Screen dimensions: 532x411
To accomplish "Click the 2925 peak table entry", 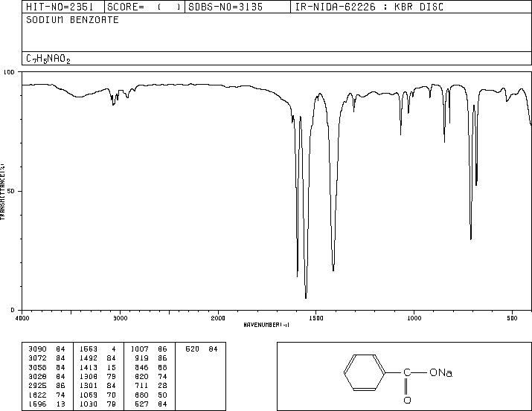I will coord(47,386).
